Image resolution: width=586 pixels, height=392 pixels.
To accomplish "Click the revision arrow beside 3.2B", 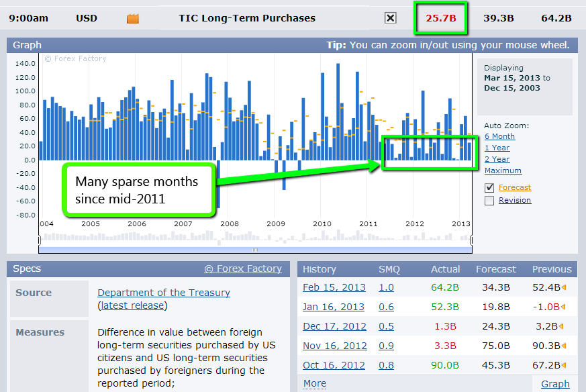I will click(562, 326).
